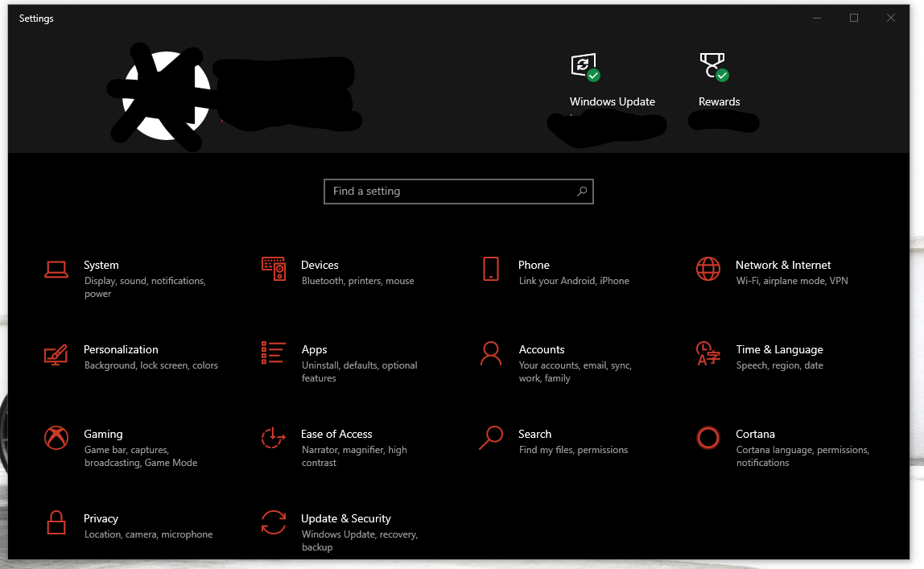Image resolution: width=924 pixels, height=569 pixels.
Task: Open the Search settings title
Action: 534,434
